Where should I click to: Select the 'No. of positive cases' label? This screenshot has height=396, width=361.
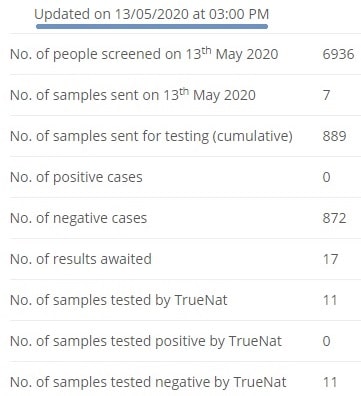click(76, 177)
